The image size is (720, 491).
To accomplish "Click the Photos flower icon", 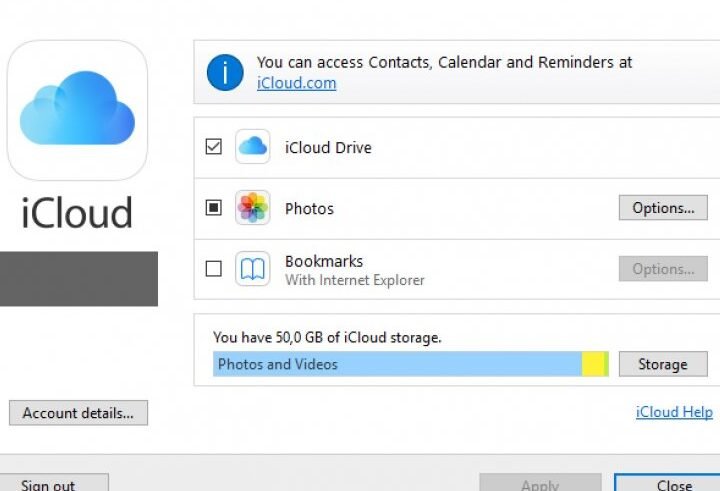I will coord(253,208).
